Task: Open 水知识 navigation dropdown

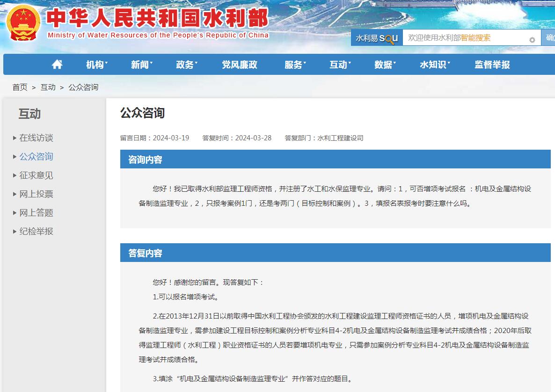Action: tap(434, 65)
